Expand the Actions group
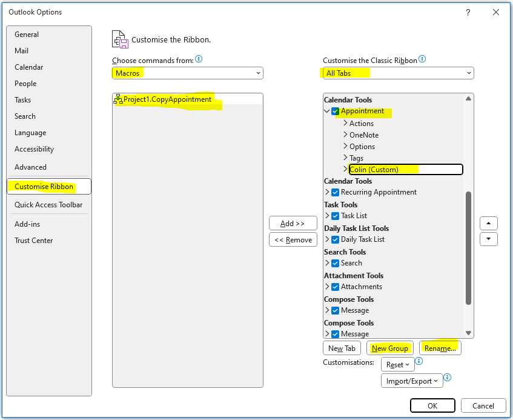 pyautogui.click(x=345, y=123)
